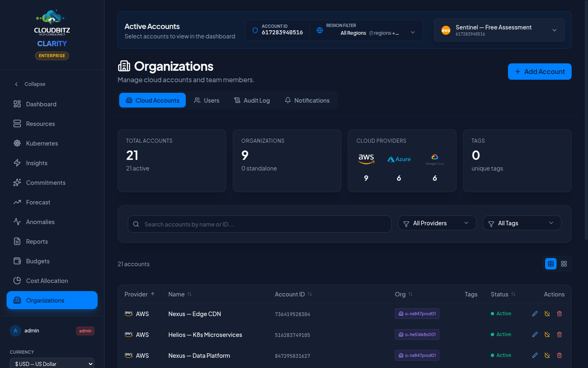Delete the Nexus — Data Platform account
Screen dimensions: 588x368
[x=559, y=355]
